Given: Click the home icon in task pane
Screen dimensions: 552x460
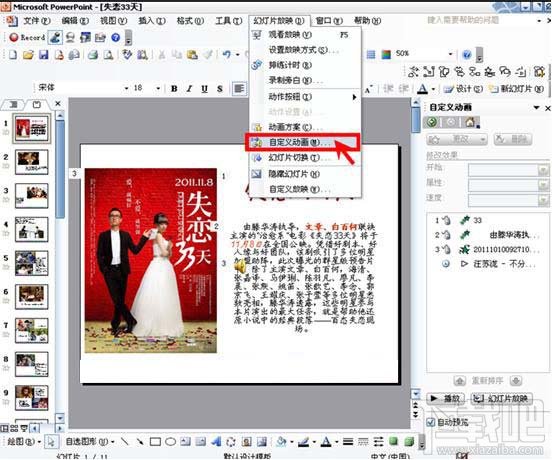Looking at the screenshot, I should pyautogui.click(x=470, y=122).
